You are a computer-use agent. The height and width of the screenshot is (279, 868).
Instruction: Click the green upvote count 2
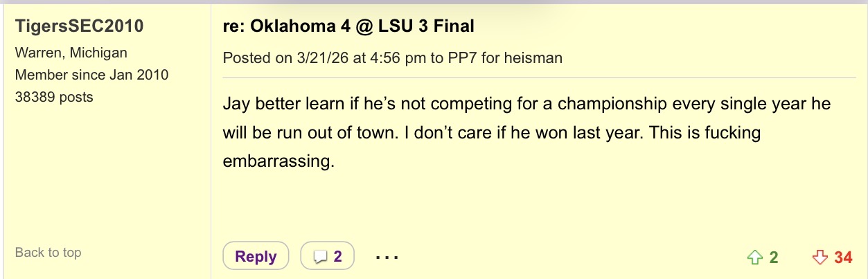click(x=774, y=258)
